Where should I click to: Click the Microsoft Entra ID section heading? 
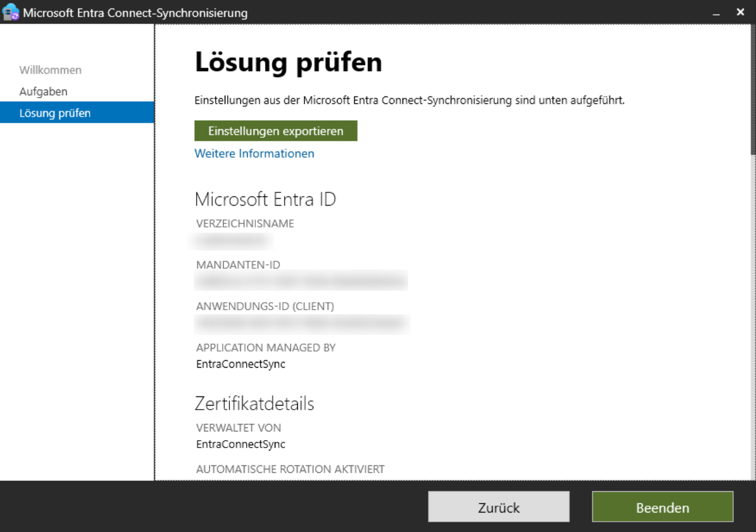click(266, 199)
